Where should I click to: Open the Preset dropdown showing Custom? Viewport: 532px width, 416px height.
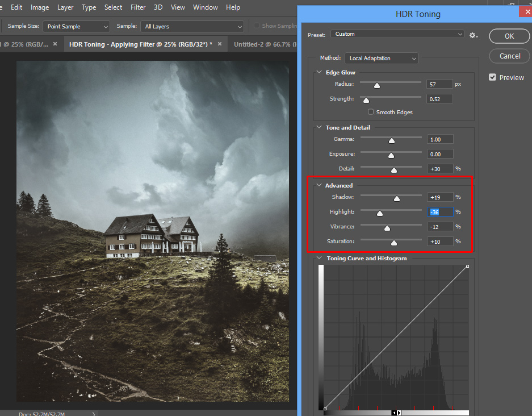[x=397, y=34]
